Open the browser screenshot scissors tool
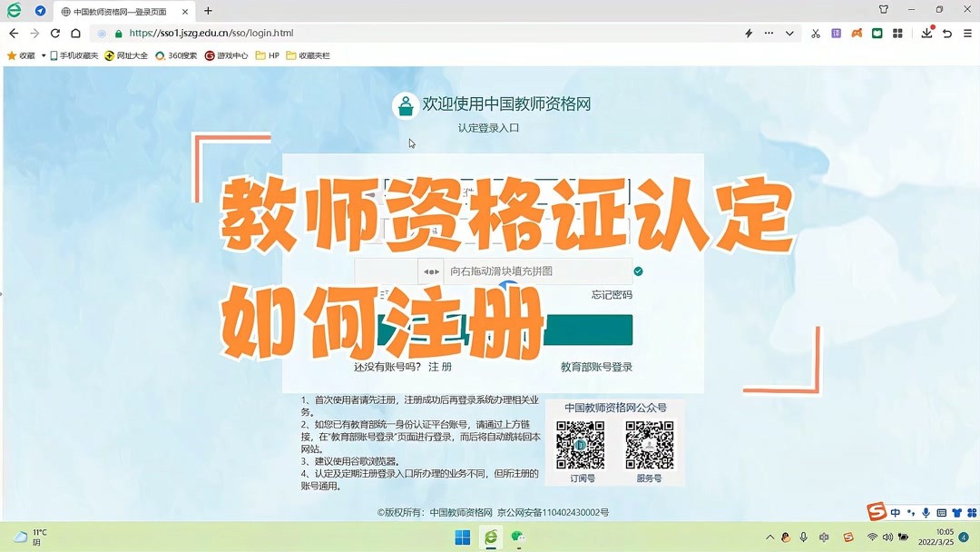Image resolution: width=980 pixels, height=552 pixels. (x=816, y=34)
